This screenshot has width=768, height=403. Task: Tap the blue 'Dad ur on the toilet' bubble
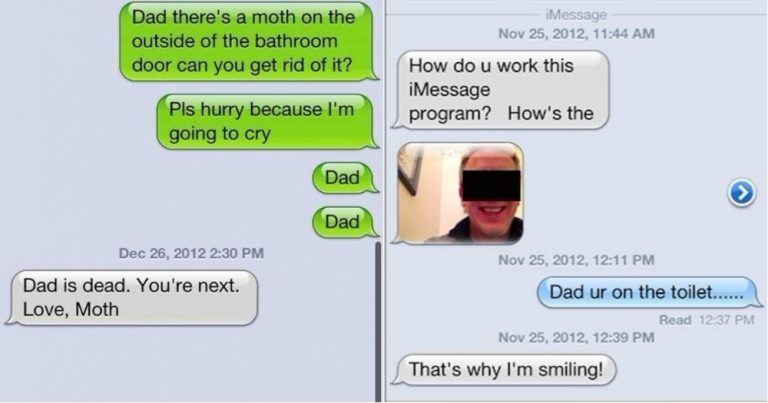(649, 292)
